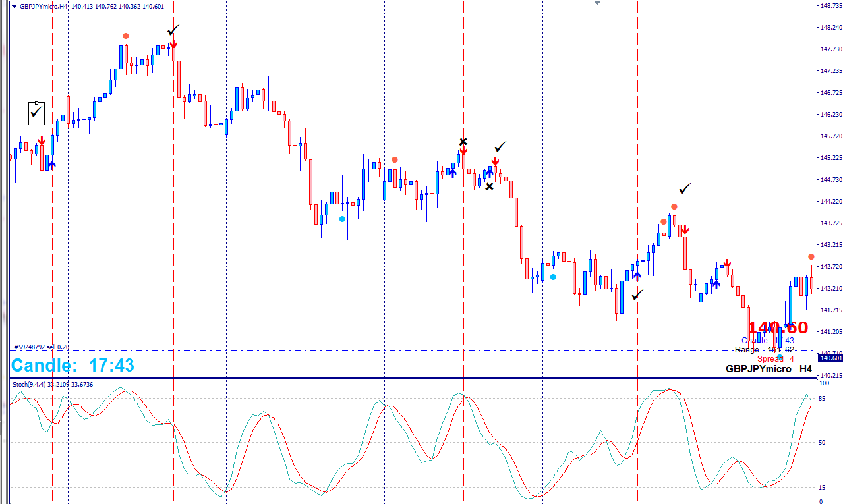Select the blue up arrow nearest the clipboard icon
843x504 pixels.
coord(51,165)
